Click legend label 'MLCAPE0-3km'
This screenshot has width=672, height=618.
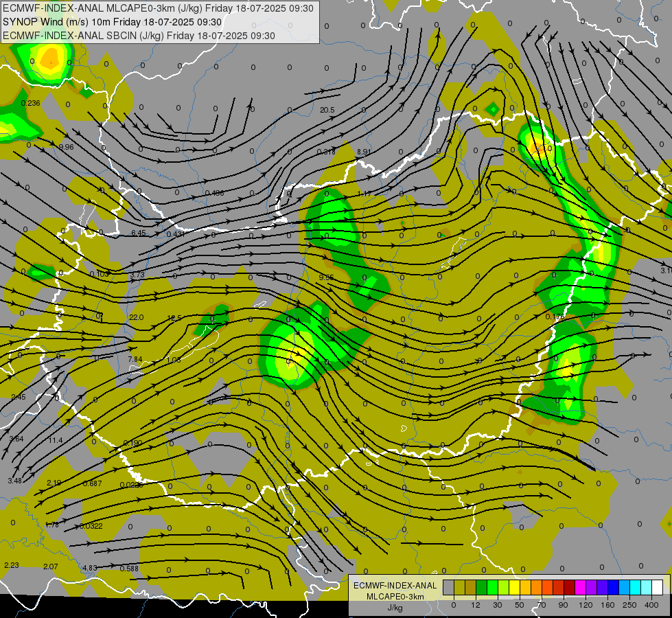pos(395,597)
